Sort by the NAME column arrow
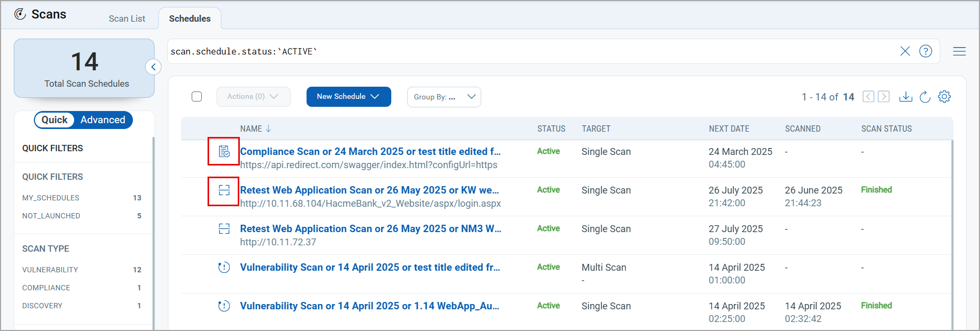 [268, 128]
